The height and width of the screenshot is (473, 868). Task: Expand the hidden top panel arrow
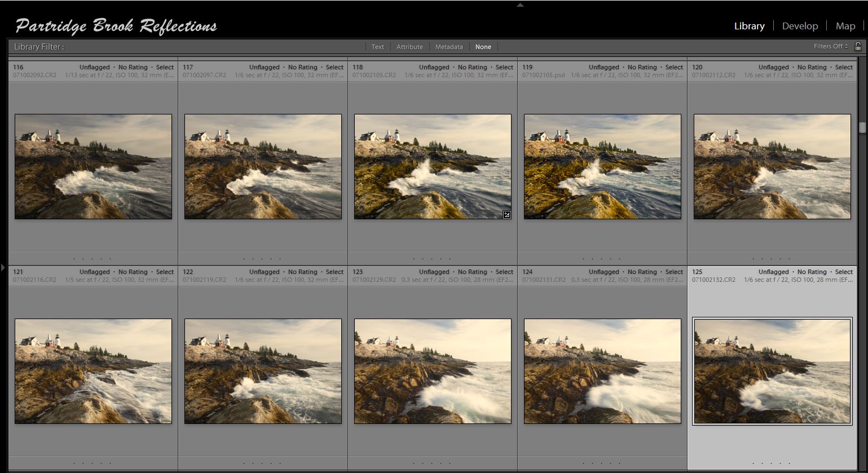coord(520,5)
